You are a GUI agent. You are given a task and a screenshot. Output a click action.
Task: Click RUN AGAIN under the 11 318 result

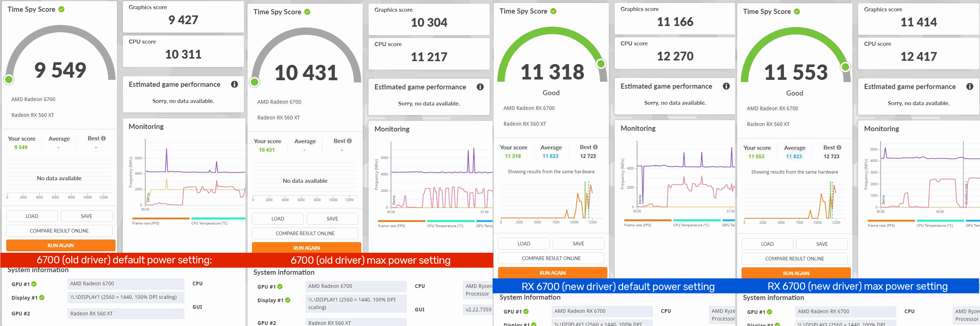click(x=553, y=273)
